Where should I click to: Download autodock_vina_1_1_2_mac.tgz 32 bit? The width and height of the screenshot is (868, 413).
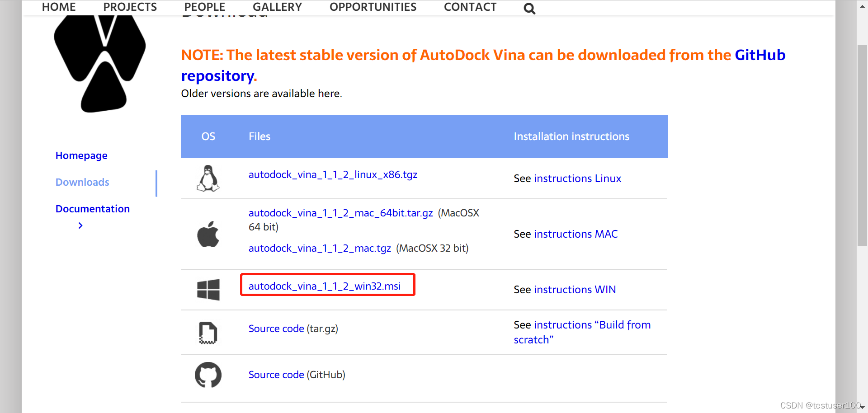pyautogui.click(x=320, y=248)
